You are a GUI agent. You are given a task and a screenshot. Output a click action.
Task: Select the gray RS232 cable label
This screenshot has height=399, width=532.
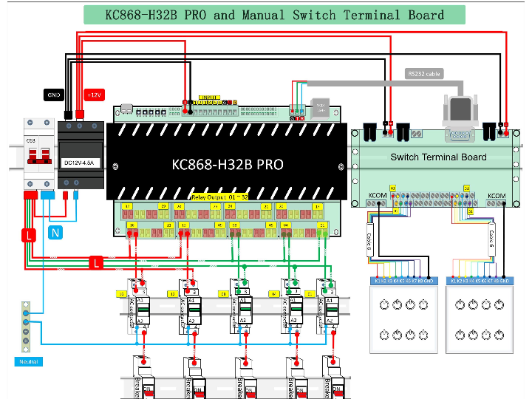tap(424, 74)
